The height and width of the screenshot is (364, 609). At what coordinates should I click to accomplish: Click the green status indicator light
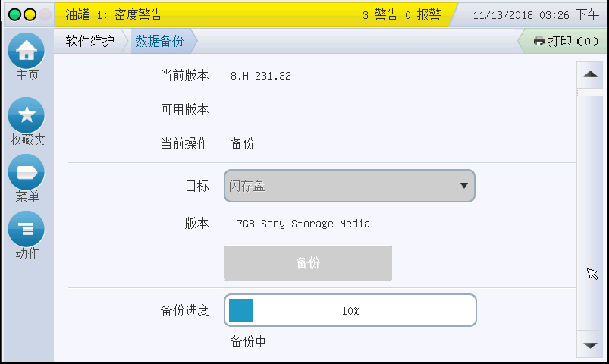[14, 14]
